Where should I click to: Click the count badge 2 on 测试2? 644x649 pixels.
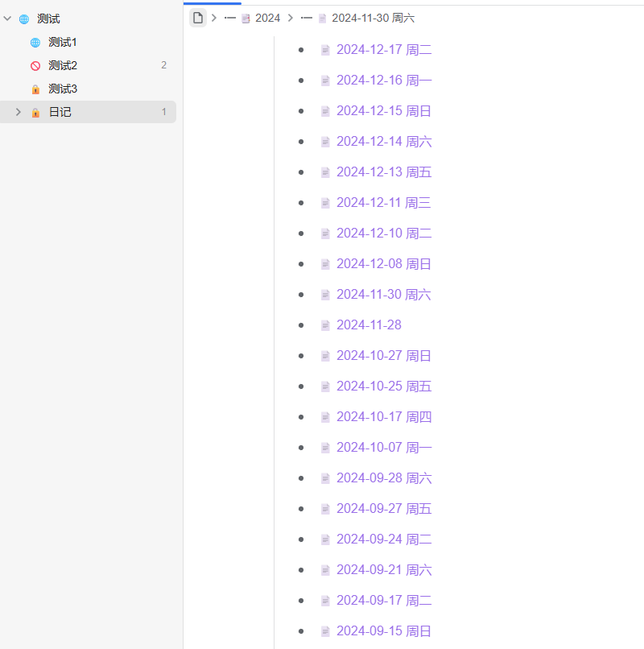(x=164, y=65)
